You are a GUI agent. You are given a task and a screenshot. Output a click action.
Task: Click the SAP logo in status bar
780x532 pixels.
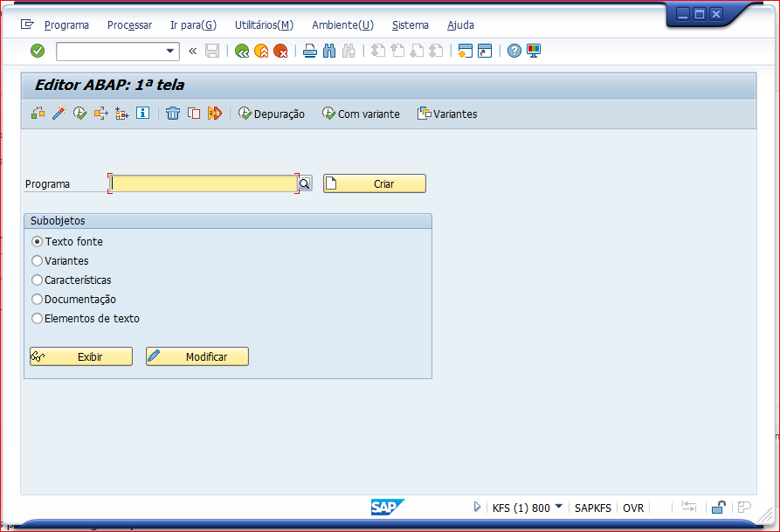[x=388, y=508]
